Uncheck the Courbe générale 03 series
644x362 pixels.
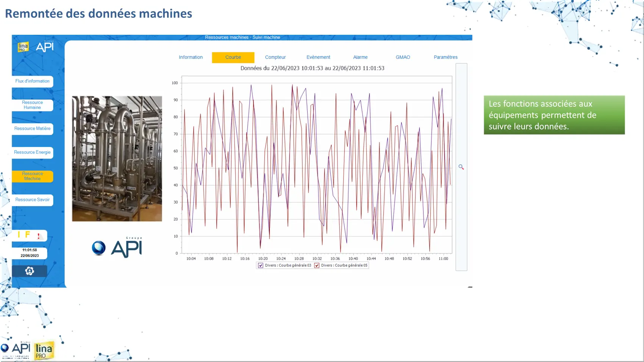pos(261,265)
